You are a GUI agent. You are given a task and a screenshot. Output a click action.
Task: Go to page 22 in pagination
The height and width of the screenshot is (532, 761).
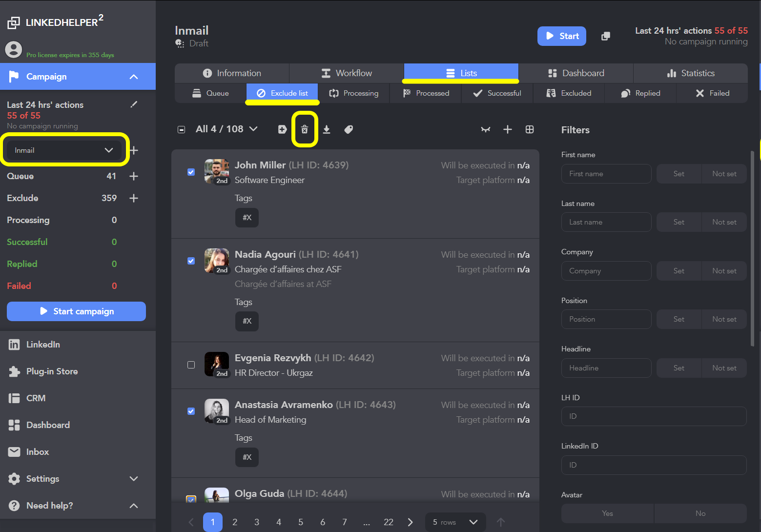(389, 522)
